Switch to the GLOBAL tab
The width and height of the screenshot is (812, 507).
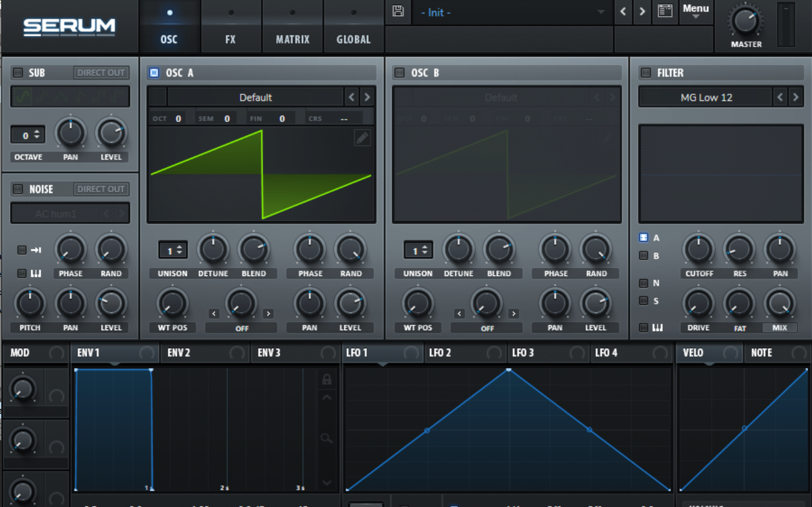354,27
